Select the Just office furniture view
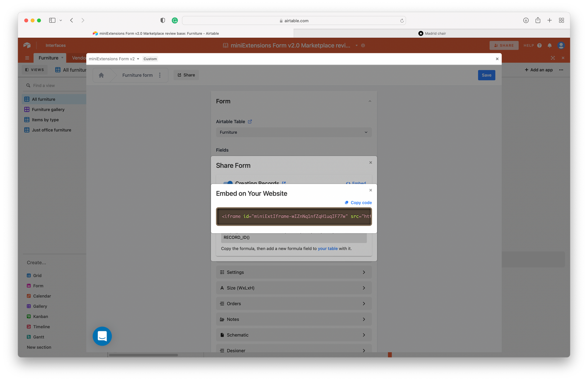Image resolution: width=588 pixels, height=381 pixels. [54, 130]
